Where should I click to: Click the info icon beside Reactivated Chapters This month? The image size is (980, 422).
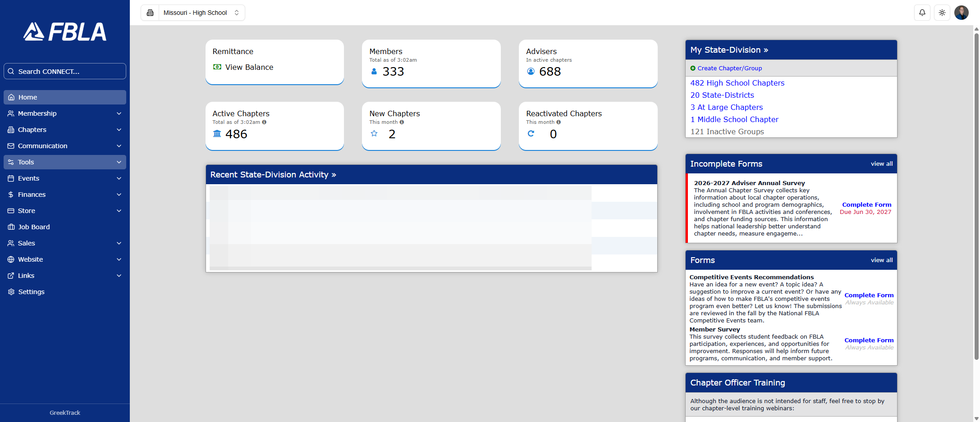tap(559, 122)
